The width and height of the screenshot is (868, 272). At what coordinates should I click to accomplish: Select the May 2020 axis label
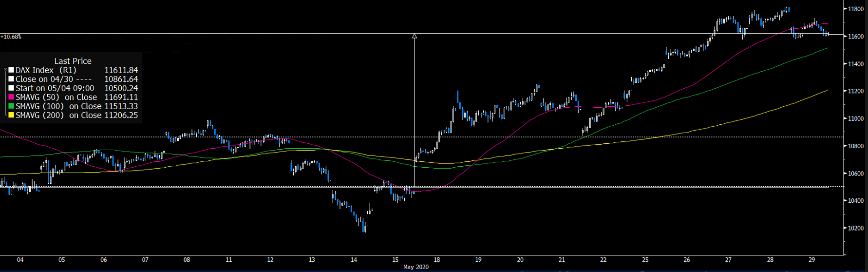tap(416, 267)
